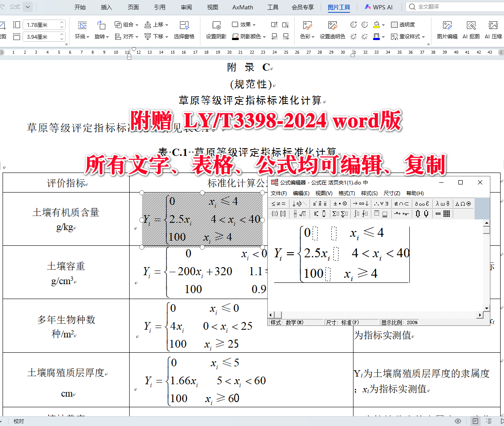Click the AI 压缩 icon
Viewport: 504px width, 426px height.
(494, 30)
